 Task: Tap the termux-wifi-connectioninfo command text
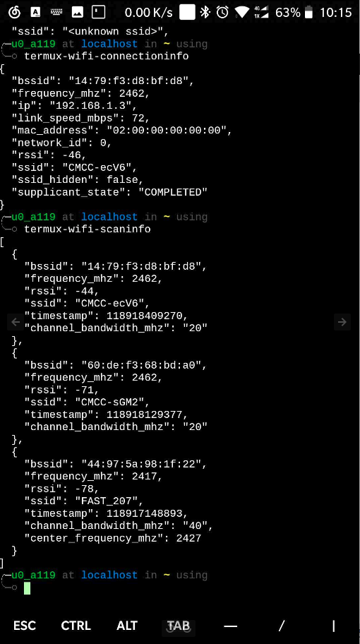[107, 56]
